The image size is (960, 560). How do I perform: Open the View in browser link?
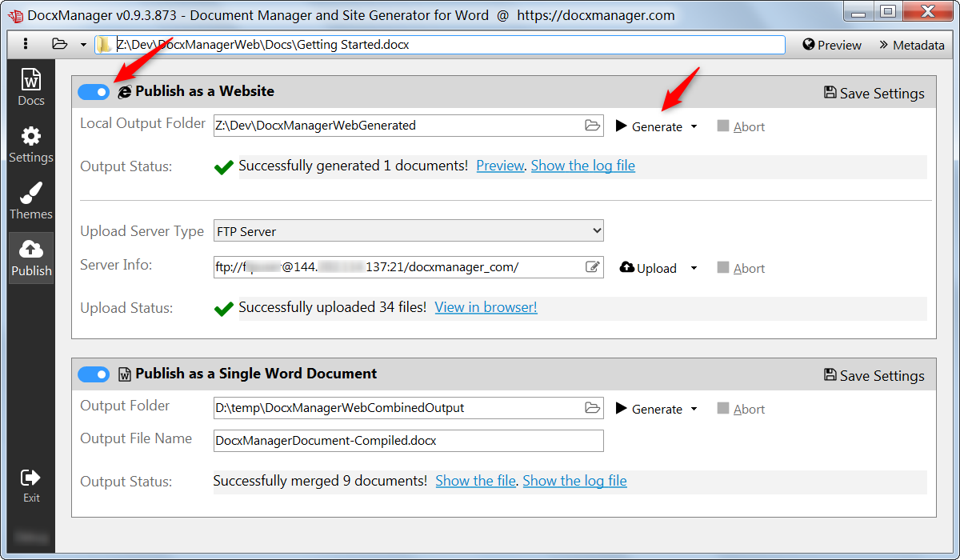point(486,307)
